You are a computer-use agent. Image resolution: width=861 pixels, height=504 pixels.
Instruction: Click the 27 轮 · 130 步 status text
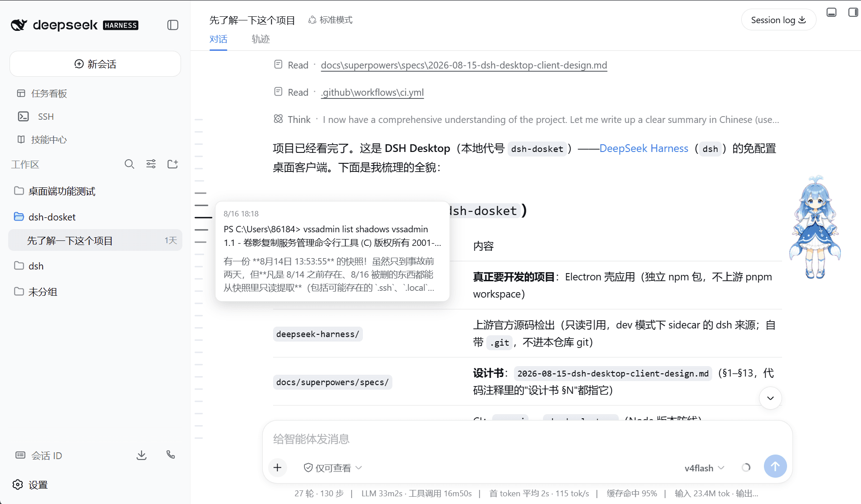(x=319, y=494)
